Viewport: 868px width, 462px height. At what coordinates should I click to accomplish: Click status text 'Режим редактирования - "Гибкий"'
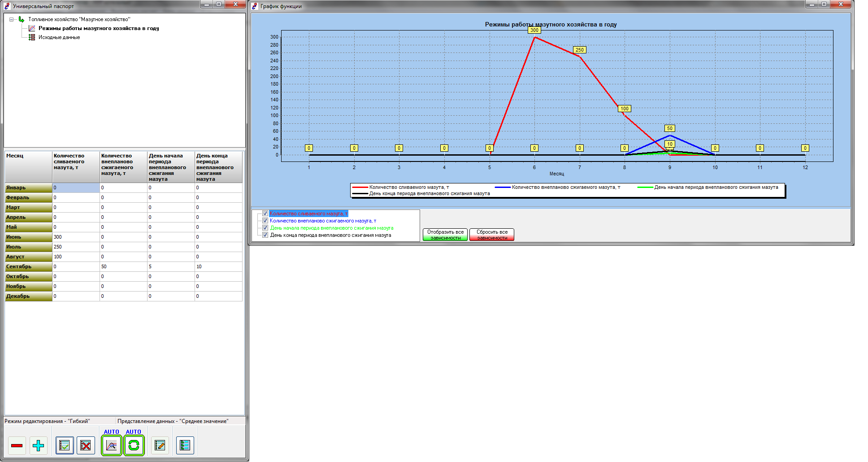47,421
